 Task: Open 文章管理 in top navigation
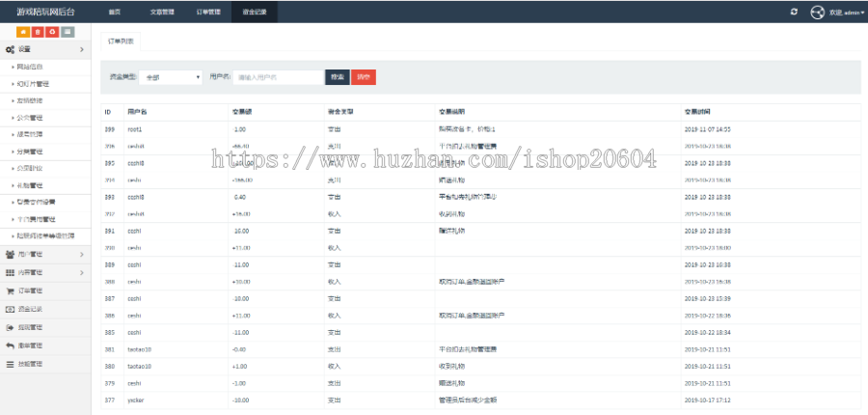(160, 12)
